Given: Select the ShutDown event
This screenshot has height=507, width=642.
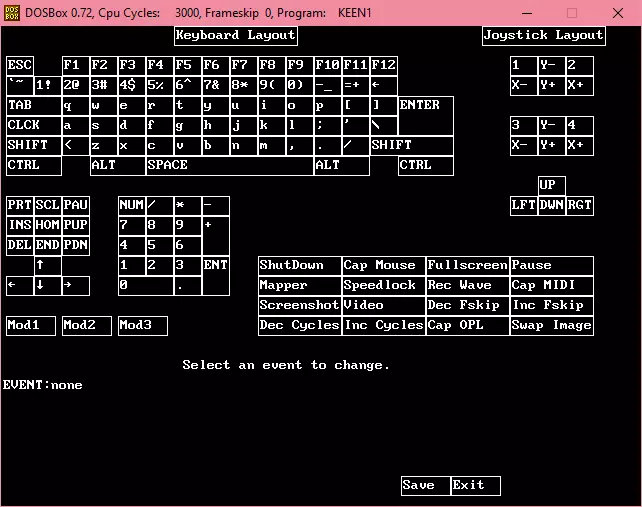Looking at the screenshot, I should (x=300, y=265).
